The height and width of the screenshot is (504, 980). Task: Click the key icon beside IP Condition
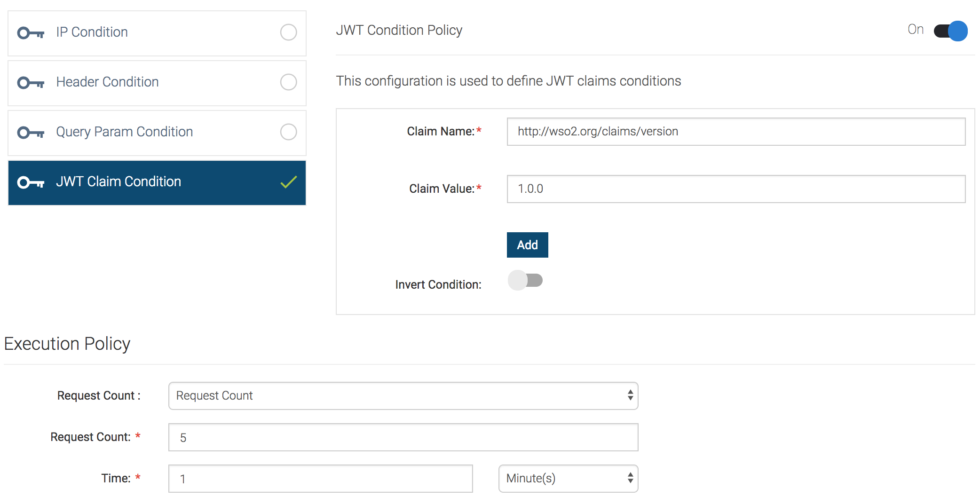(30, 33)
